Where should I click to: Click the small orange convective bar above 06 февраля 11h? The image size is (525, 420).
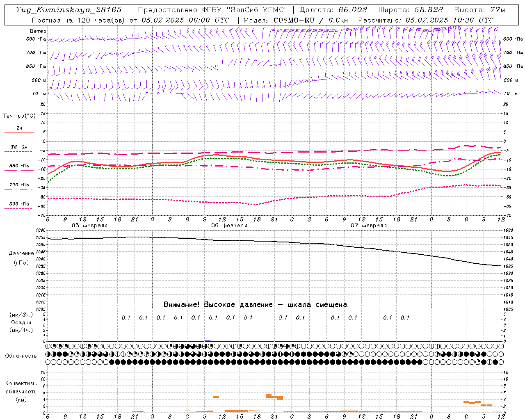pos(216,397)
